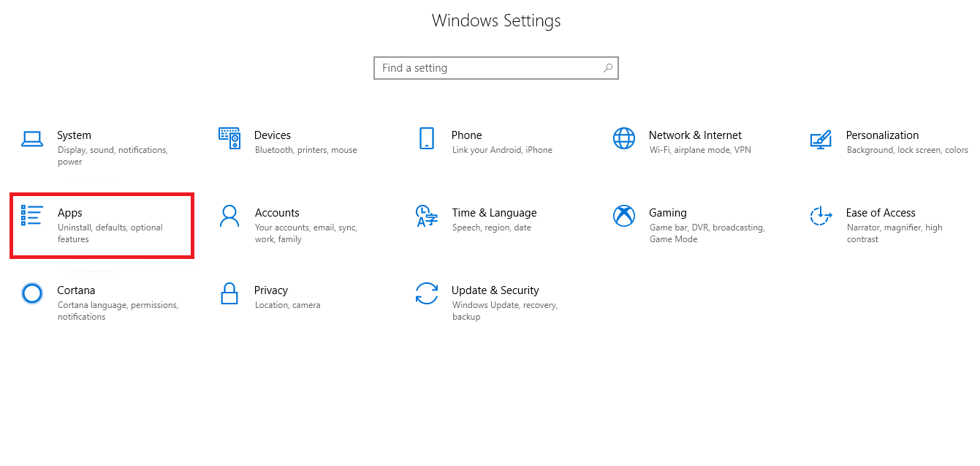This screenshot has height=466, width=980.
Task: Click 'Wi-Fi, airplane mode, VPN' text
Action: [x=700, y=150]
